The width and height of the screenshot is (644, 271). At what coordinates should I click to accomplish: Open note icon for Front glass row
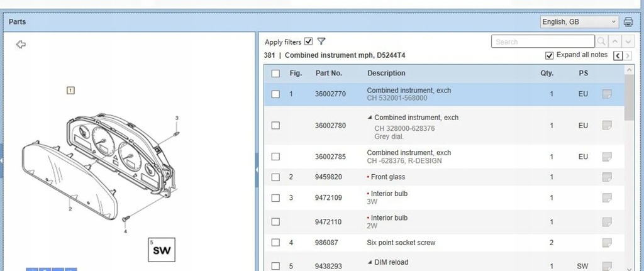pos(607,177)
